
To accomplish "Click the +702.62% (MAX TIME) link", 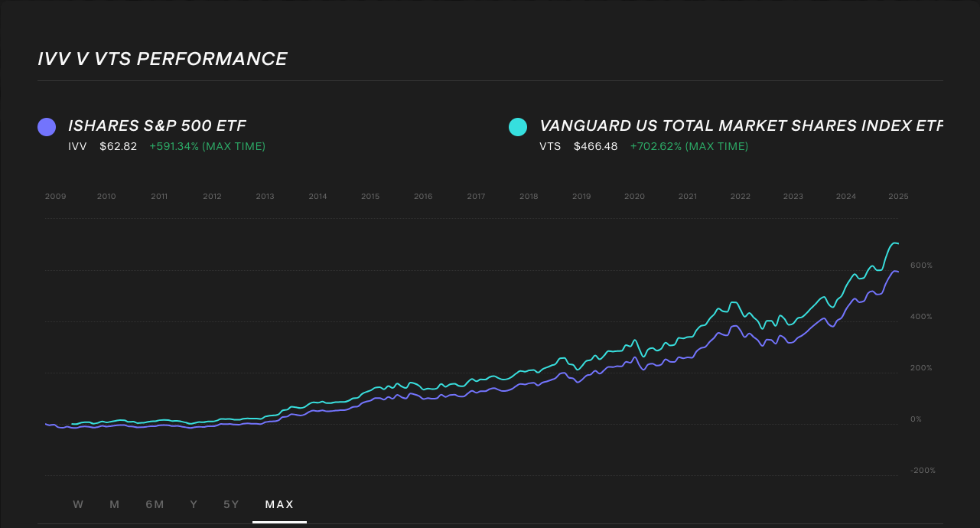I will [689, 146].
